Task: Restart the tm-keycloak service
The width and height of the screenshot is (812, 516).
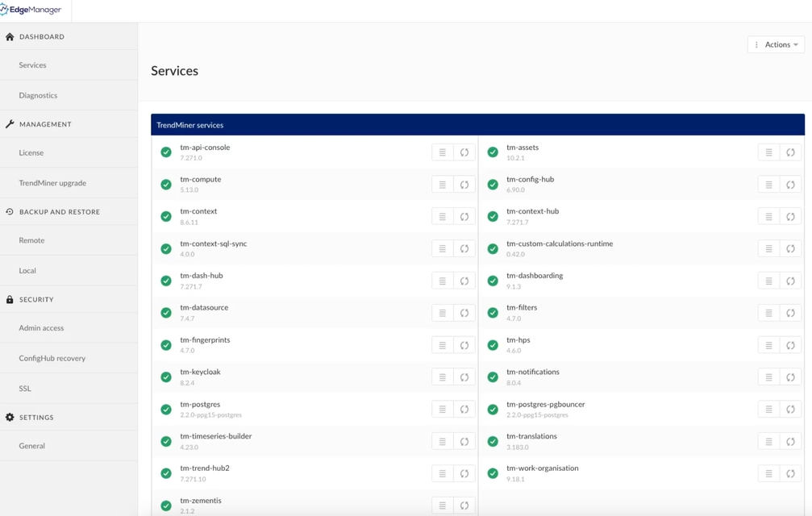Action: tap(464, 377)
